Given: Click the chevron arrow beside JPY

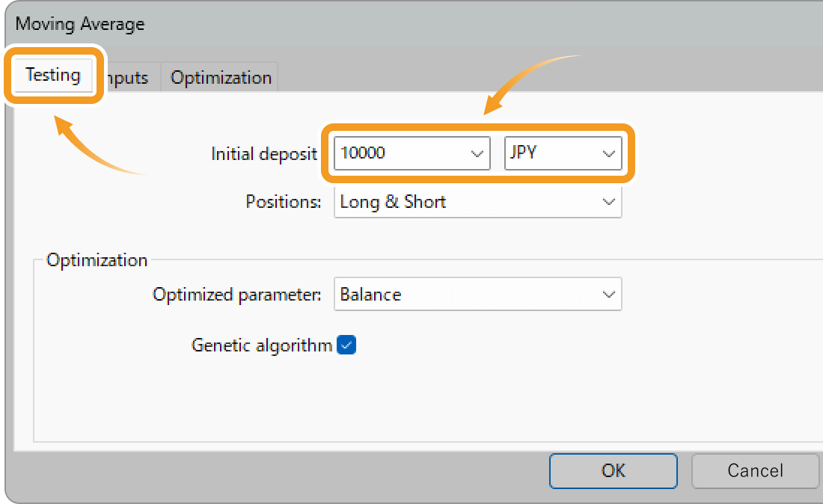Looking at the screenshot, I should (x=608, y=154).
